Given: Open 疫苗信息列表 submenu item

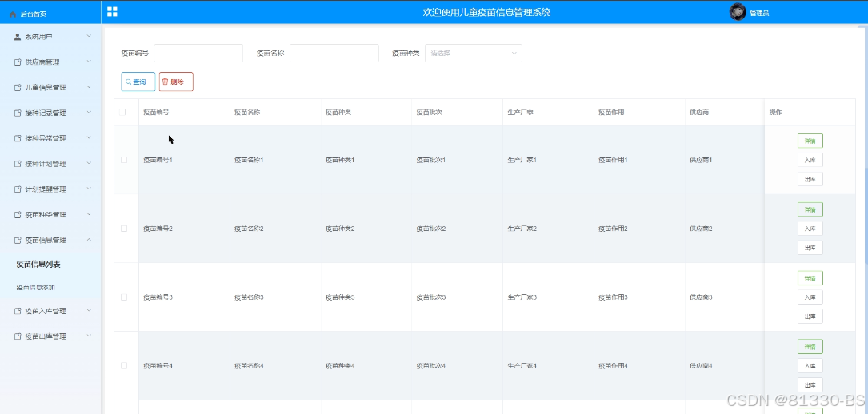Looking at the screenshot, I should click(38, 265).
